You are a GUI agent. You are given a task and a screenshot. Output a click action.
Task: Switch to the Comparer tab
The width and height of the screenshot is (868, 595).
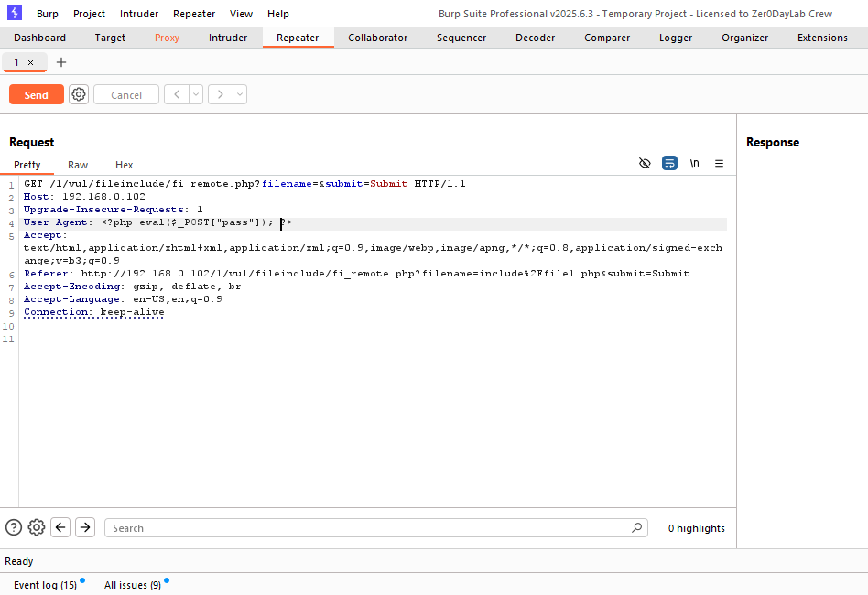[607, 38]
